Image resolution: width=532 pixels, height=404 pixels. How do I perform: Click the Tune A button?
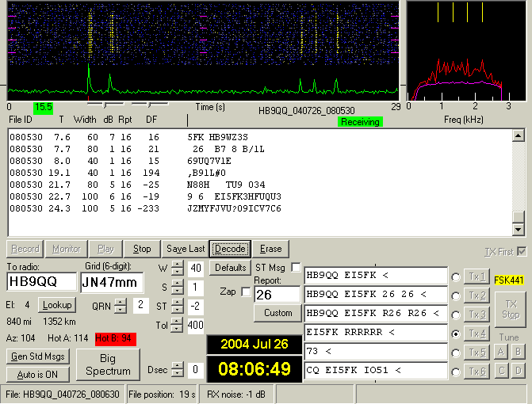(x=501, y=351)
